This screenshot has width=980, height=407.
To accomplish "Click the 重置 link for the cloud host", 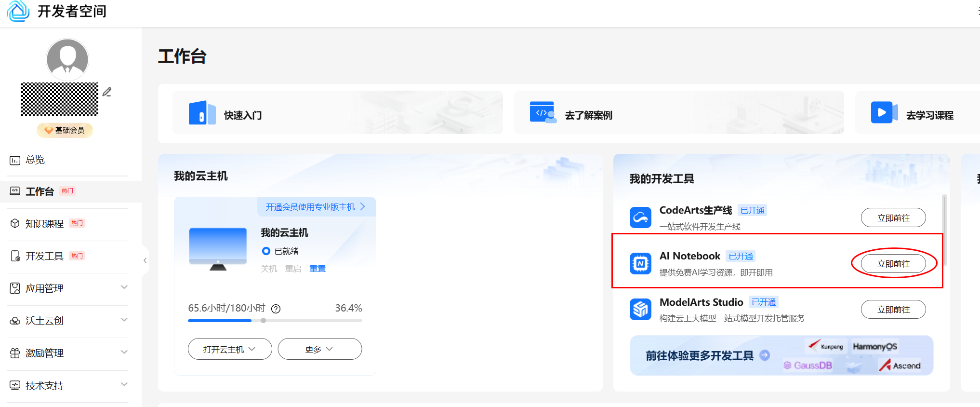I will pyautogui.click(x=318, y=269).
